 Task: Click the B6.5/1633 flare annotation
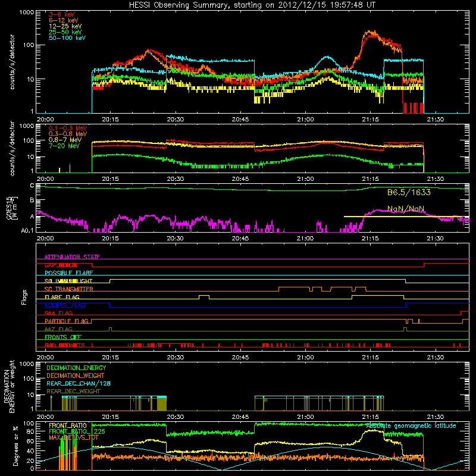coord(409,192)
